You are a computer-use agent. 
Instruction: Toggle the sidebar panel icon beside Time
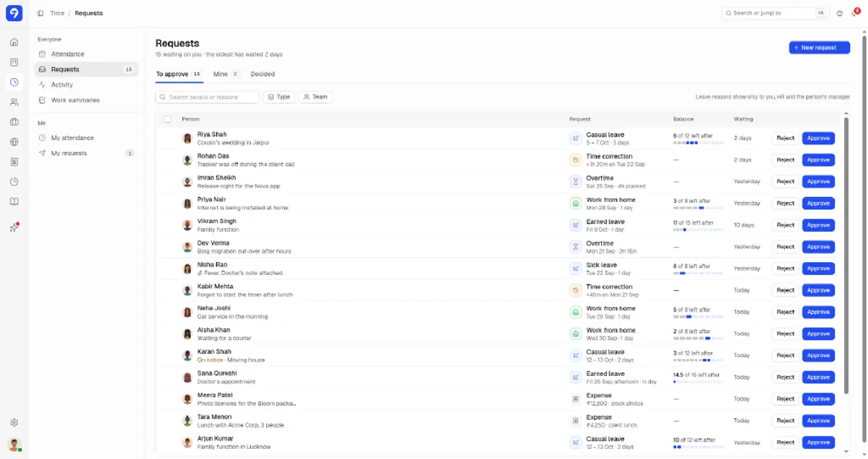click(x=40, y=13)
